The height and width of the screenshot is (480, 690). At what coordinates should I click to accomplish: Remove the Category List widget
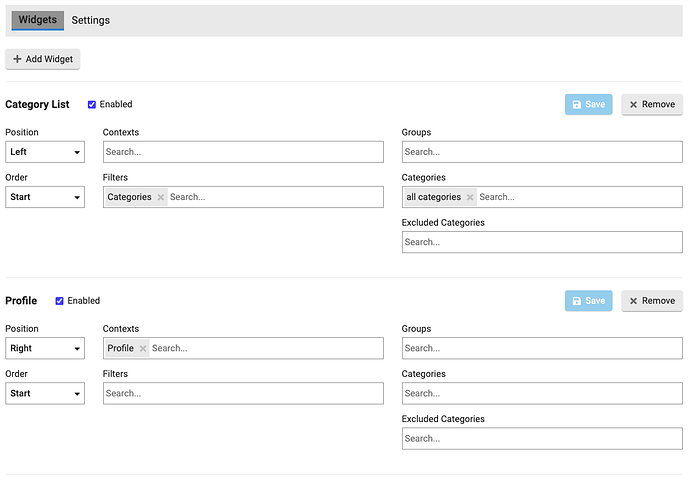tap(652, 105)
